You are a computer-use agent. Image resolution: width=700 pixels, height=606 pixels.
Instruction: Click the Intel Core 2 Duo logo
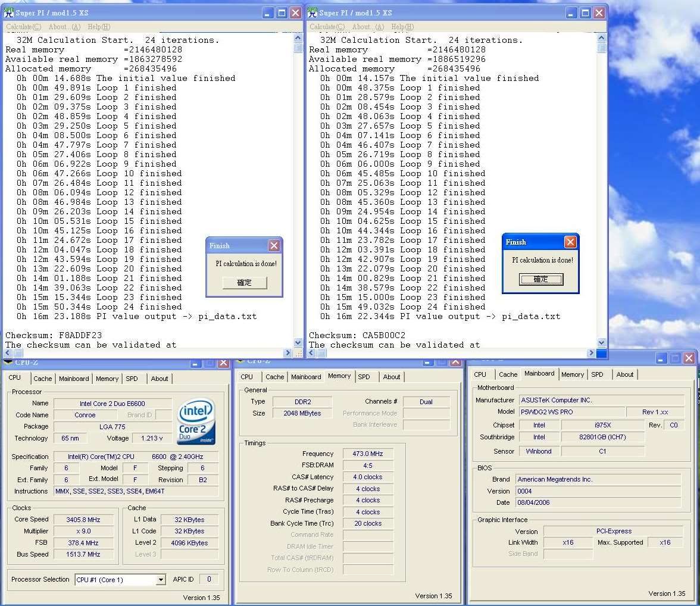[x=196, y=421]
